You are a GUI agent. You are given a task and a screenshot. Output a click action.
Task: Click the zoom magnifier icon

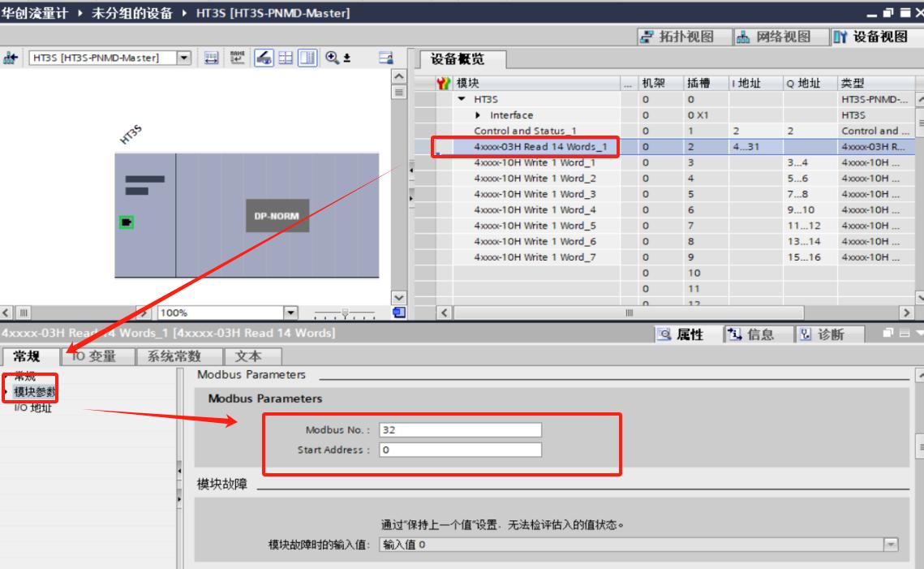pyautogui.click(x=333, y=57)
